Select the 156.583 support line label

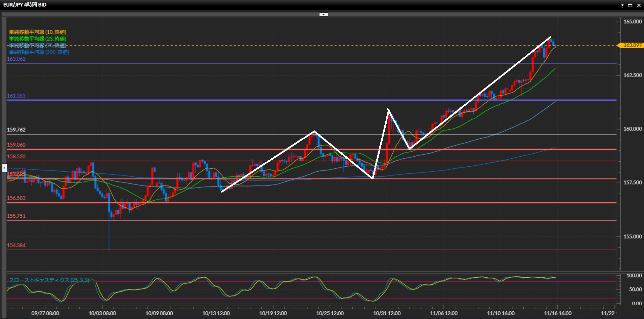tap(16, 198)
